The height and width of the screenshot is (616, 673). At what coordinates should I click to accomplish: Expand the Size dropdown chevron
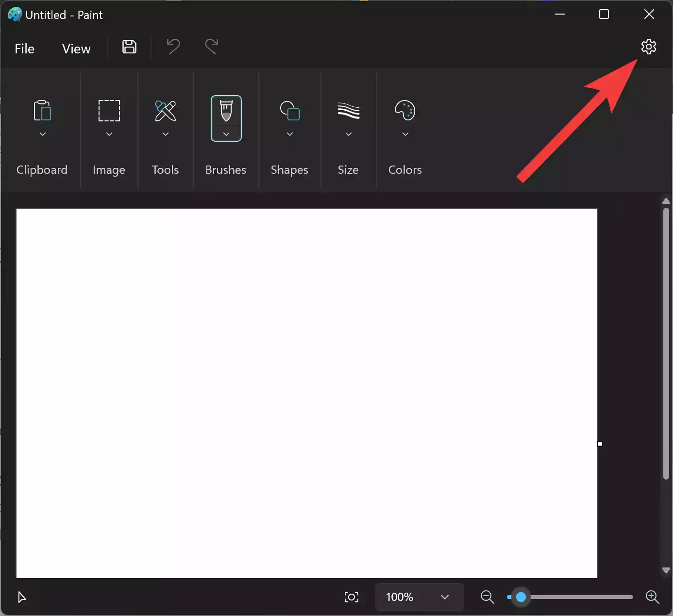pyautogui.click(x=349, y=134)
